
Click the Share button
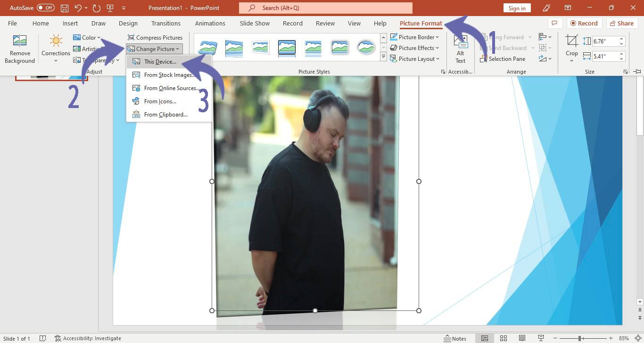pyautogui.click(x=621, y=23)
